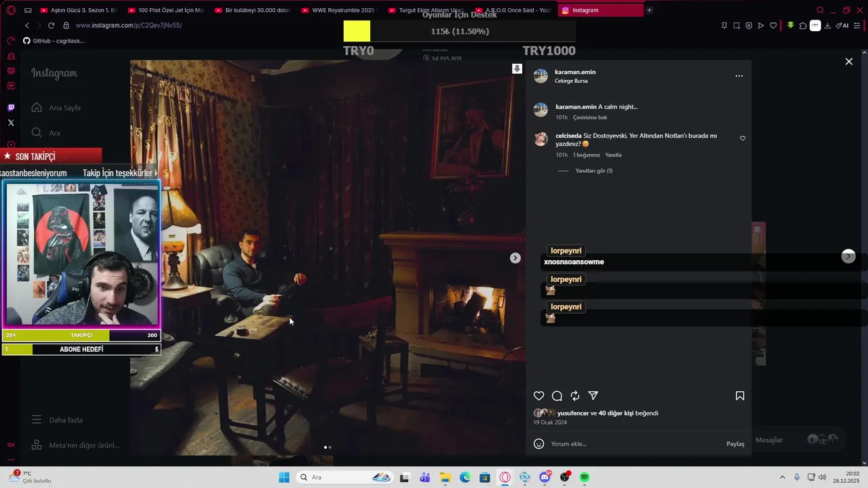
Task: Reload the Instagram page
Action: pos(51,25)
